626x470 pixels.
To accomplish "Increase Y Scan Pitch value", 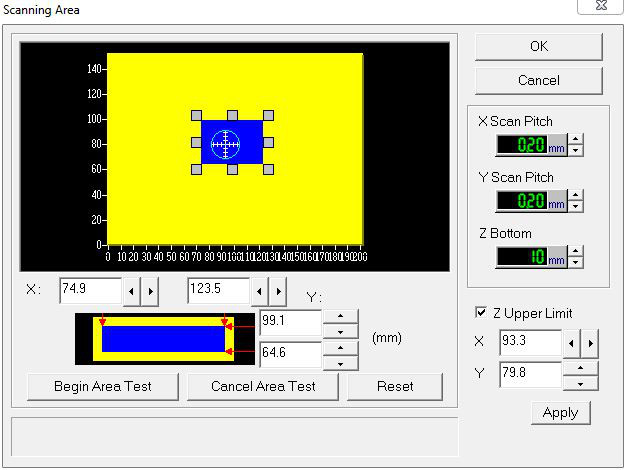I will (x=575, y=195).
